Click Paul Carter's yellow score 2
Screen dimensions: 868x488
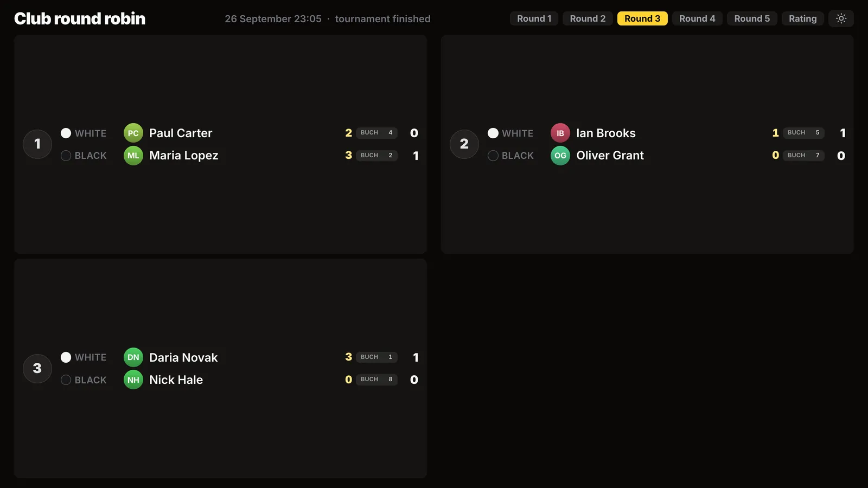[x=349, y=133]
